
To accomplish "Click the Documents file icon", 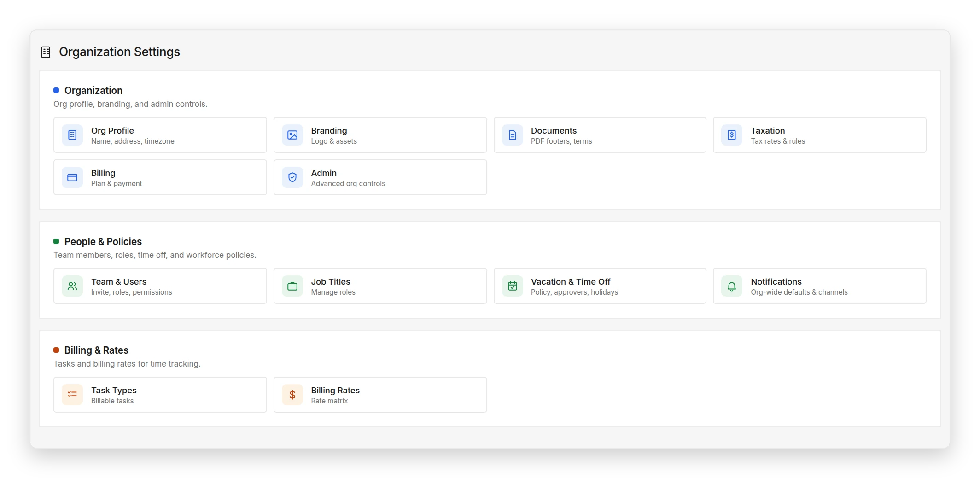I will tap(513, 135).
